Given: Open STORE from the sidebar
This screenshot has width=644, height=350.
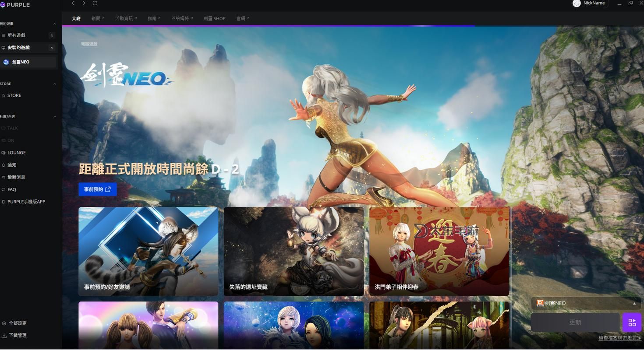Looking at the screenshot, I should [14, 95].
